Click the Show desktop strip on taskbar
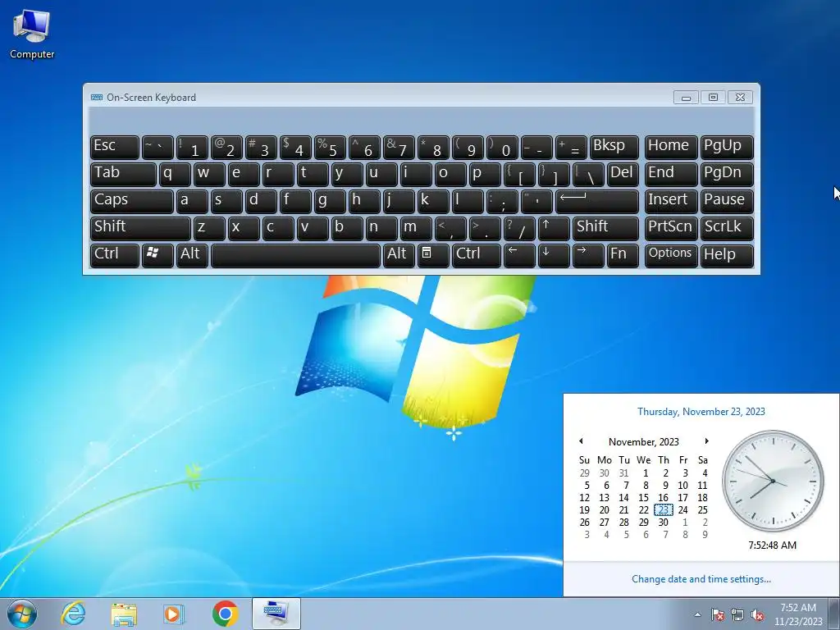This screenshot has width=840, height=630. point(835,614)
